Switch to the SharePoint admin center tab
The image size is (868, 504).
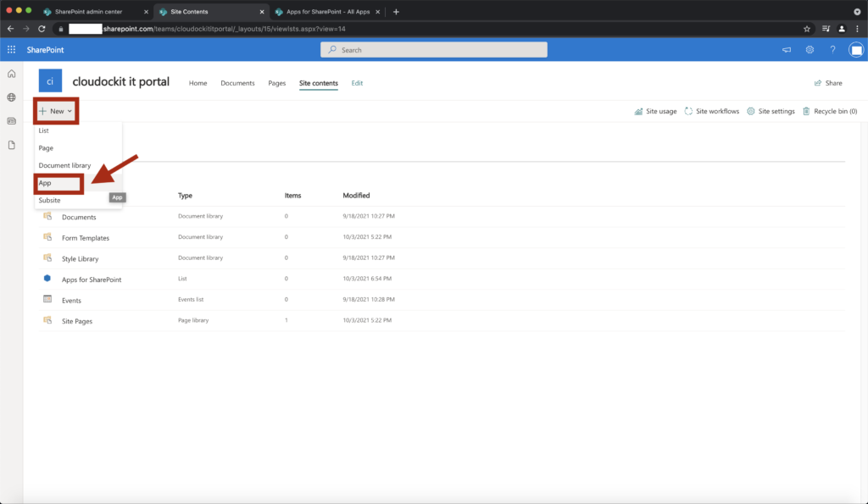pos(88,12)
